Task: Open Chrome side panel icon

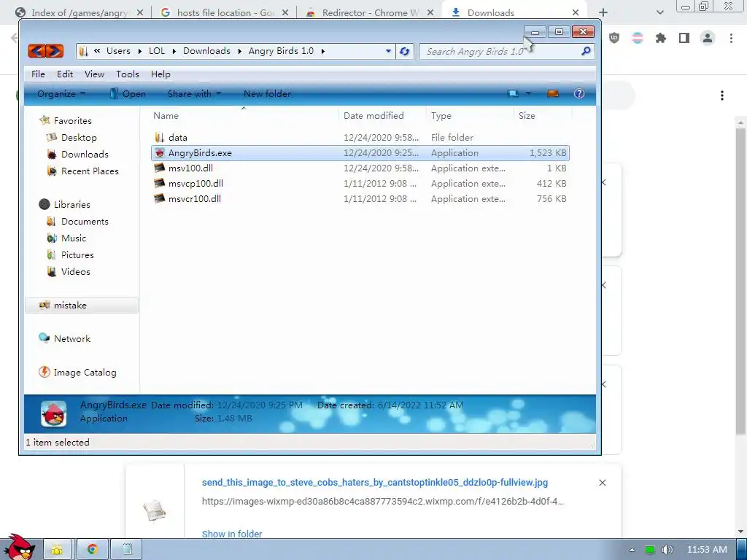Action: 684,38
